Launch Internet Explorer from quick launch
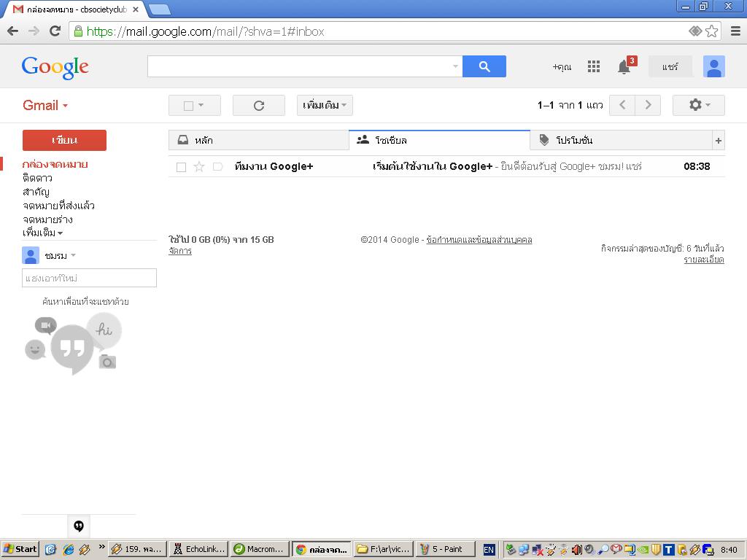747x560 pixels. 68,550
